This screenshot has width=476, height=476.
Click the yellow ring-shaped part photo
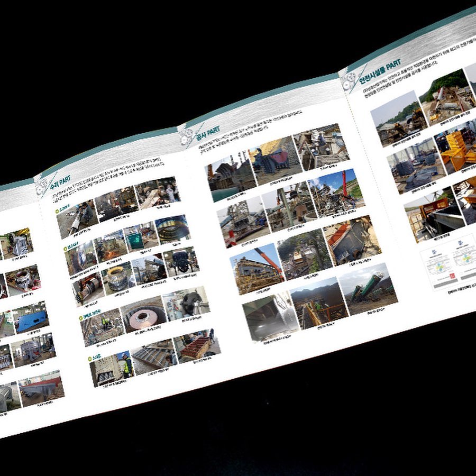click(118, 279)
